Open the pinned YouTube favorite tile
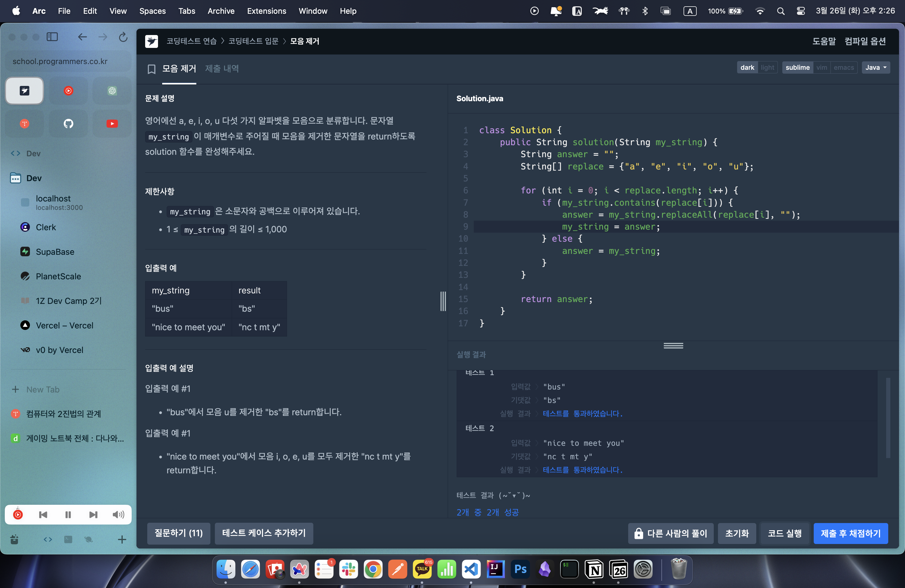 (x=112, y=124)
